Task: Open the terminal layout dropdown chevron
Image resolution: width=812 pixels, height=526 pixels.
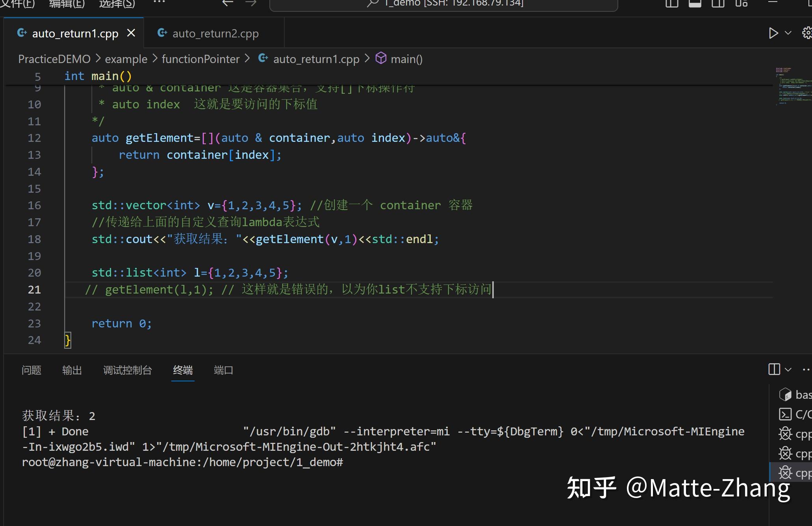Action: click(x=788, y=370)
